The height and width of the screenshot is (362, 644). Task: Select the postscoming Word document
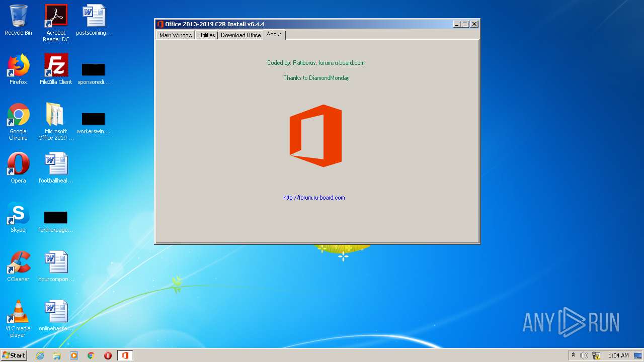94,20
